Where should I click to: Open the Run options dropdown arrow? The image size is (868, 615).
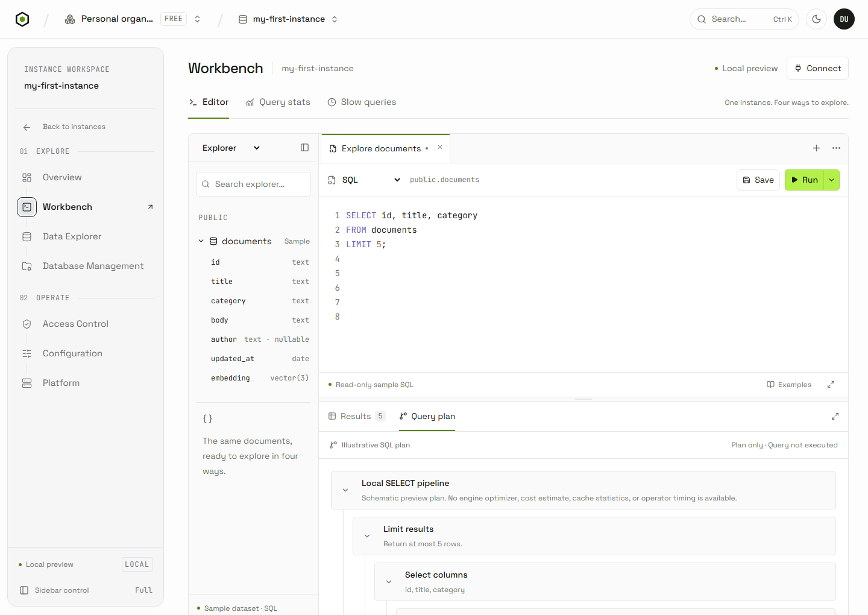point(832,180)
